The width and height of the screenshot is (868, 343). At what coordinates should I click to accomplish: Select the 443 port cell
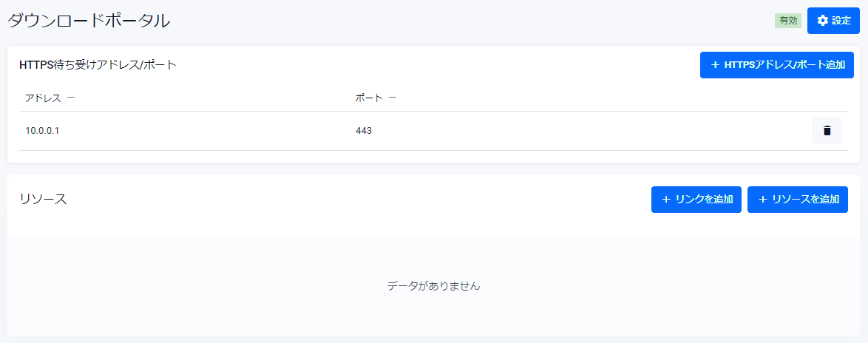pyautogui.click(x=364, y=131)
